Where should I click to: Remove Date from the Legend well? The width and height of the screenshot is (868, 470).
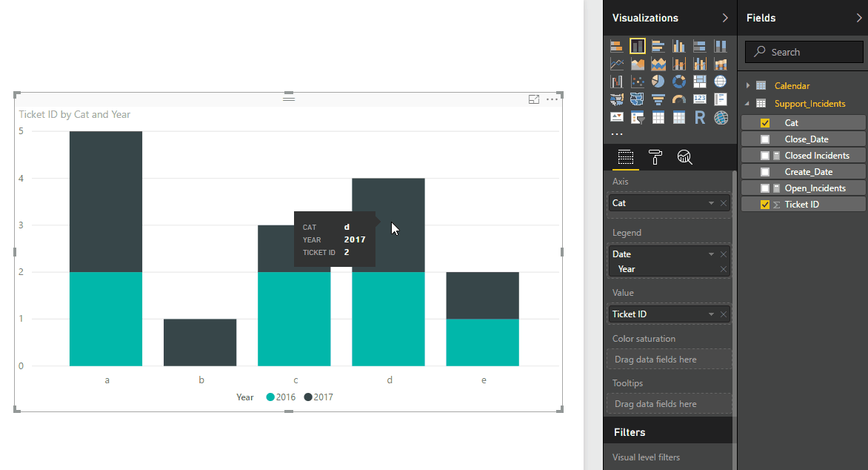coord(724,254)
